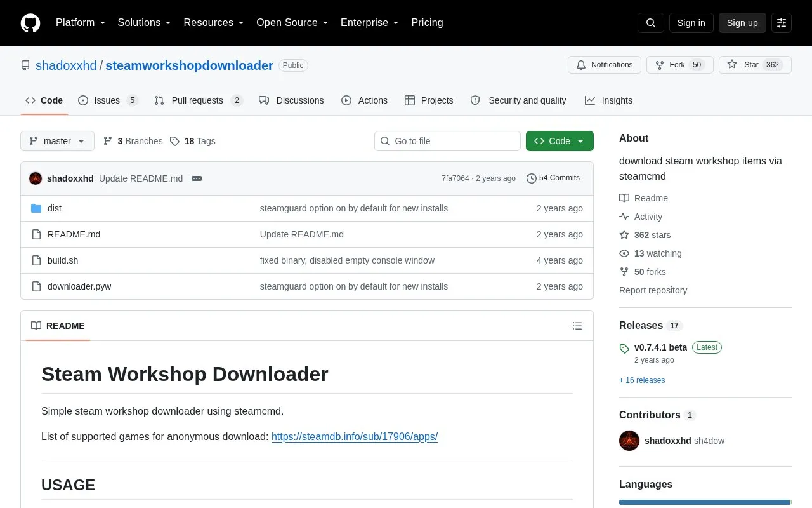Expand the Platform menu
812x508 pixels.
81,23
